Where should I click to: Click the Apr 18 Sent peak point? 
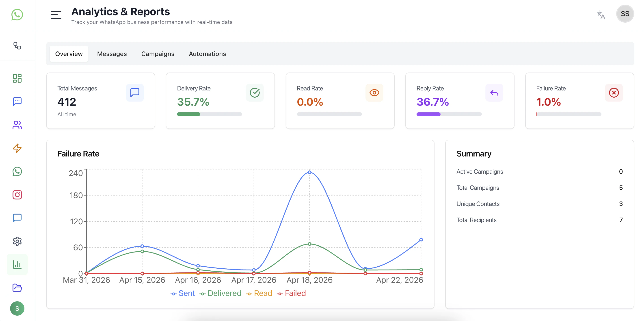309,172
